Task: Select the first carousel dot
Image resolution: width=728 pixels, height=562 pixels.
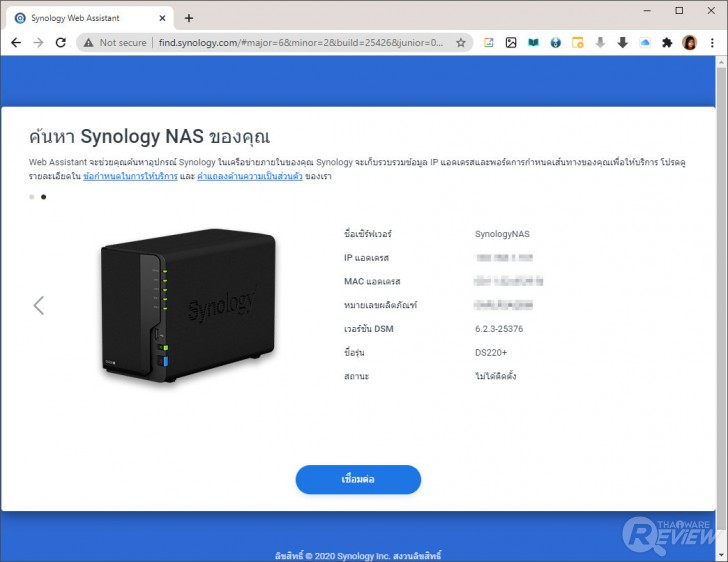Action: point(32,197)
